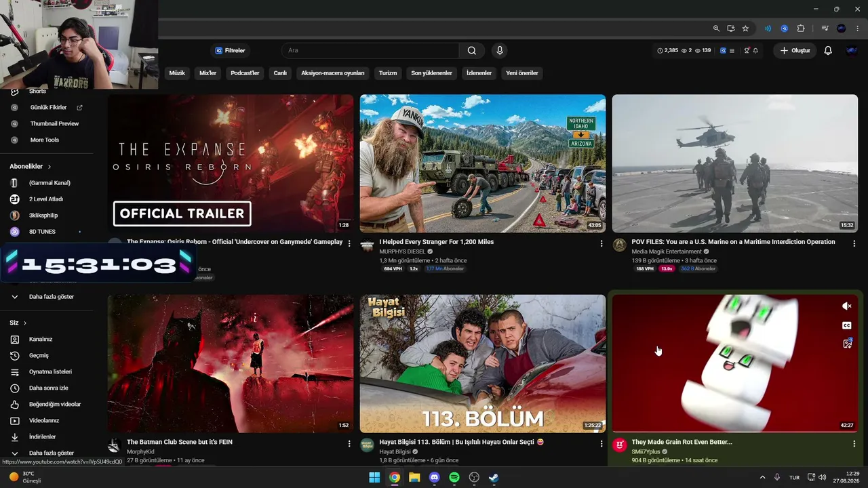Open options for the Batman Club Scene video
This screenshot has width=868, height=488.
tap(349, 443)
